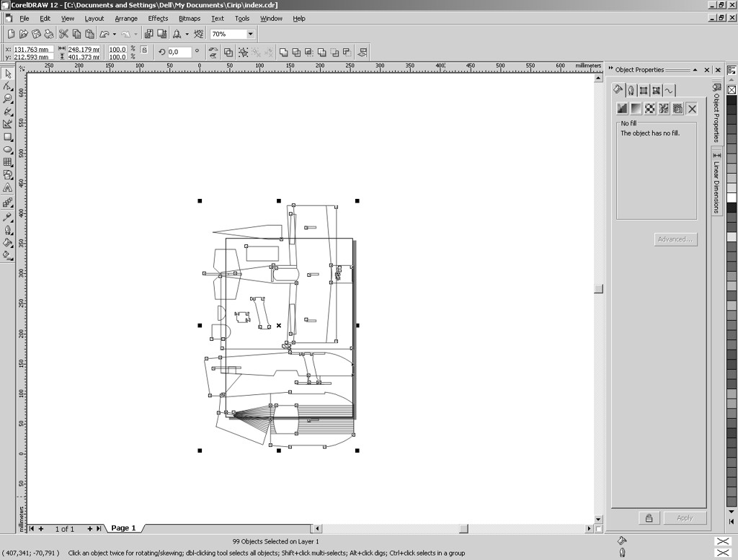This screenshot has height=560, width=738.
Task: Select the Eyedropper tool
Action: (x=7, y=217)
